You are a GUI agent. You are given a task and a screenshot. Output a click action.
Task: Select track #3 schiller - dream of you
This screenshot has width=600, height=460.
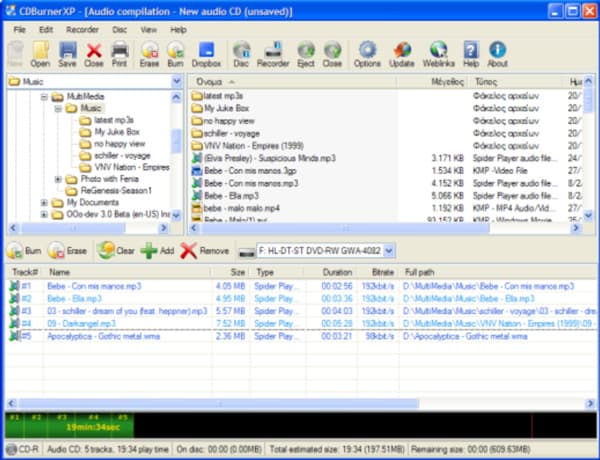(301, 311)
